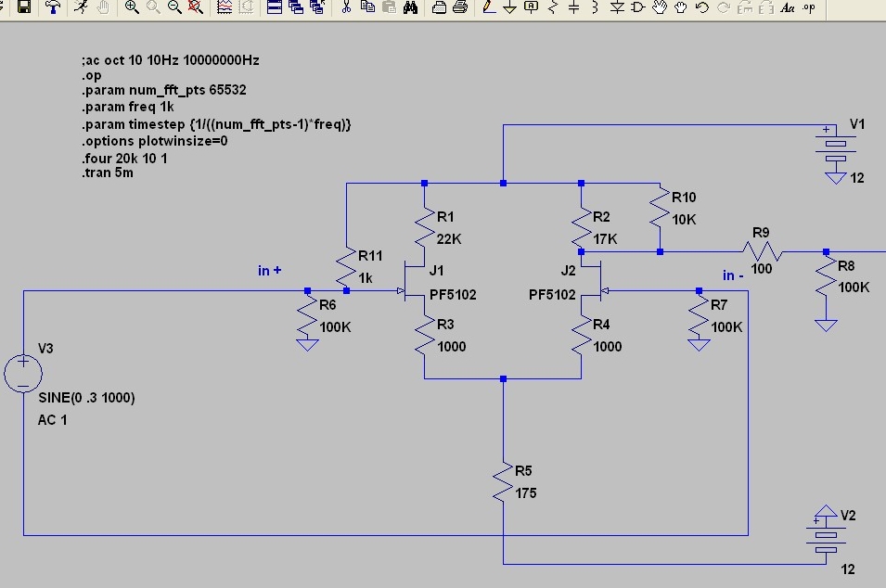886x588 pixels.
Task: Select the Place Component gate icon
Action: (638, 6)
